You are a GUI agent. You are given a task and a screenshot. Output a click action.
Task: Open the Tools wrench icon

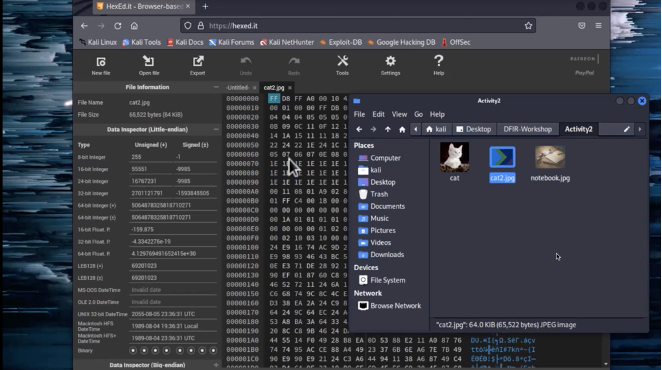click(x=342, y=61)
